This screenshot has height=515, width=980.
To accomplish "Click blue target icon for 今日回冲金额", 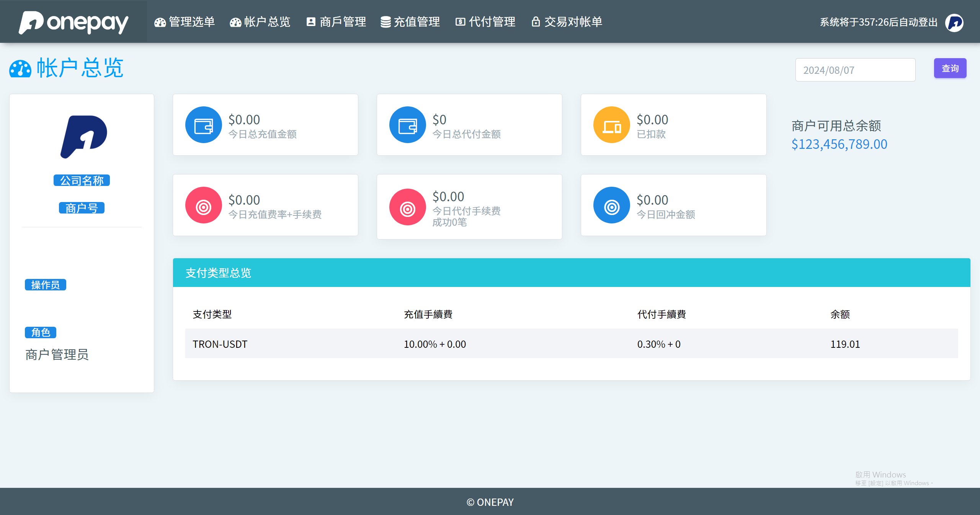I will pos(611,205).
